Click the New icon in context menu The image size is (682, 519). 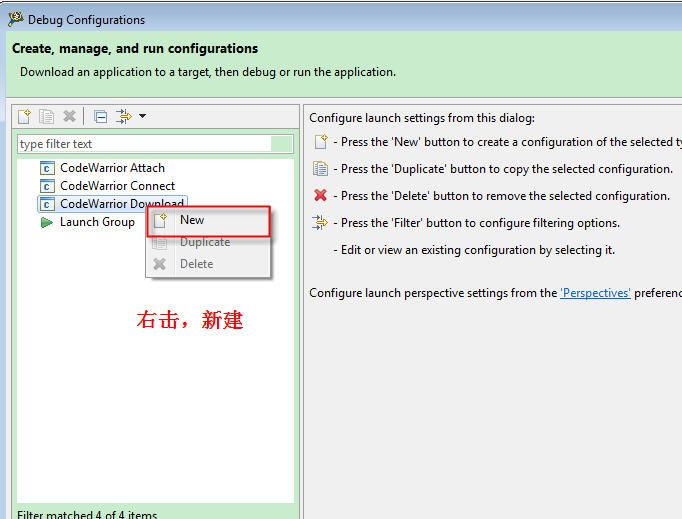[x=160, y=221]
